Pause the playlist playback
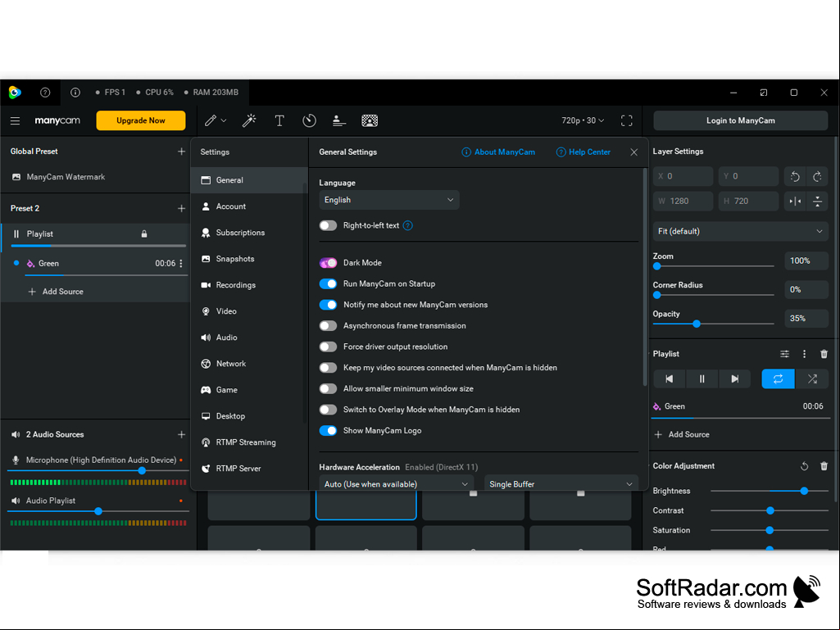 click(x=702, y=378)
